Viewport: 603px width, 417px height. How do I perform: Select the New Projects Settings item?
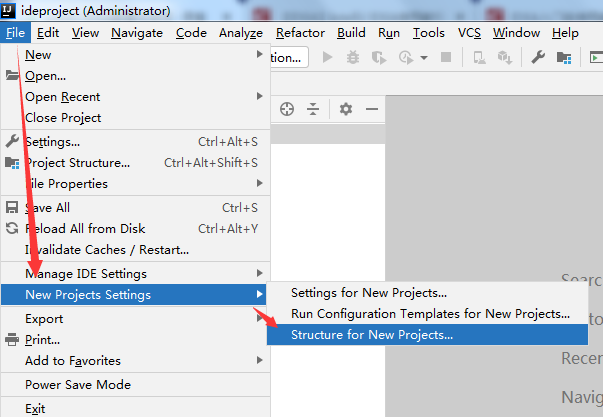[133, 295]
